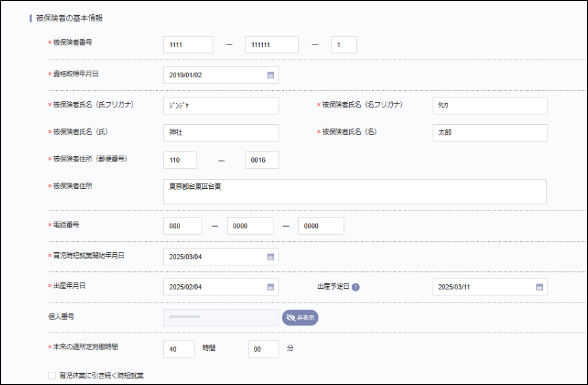
Task: Open calendar icon for 出産予定日 field
Action: [x=539, y=287]
